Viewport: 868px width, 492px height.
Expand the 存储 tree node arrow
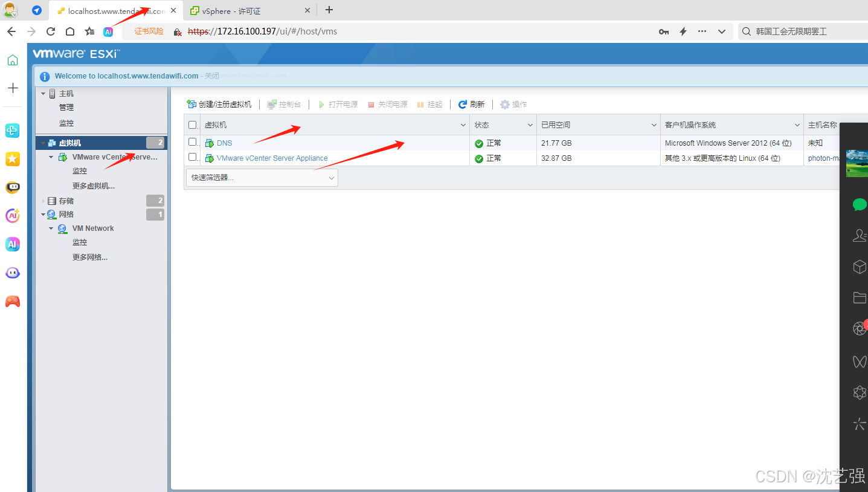(43, 201)
